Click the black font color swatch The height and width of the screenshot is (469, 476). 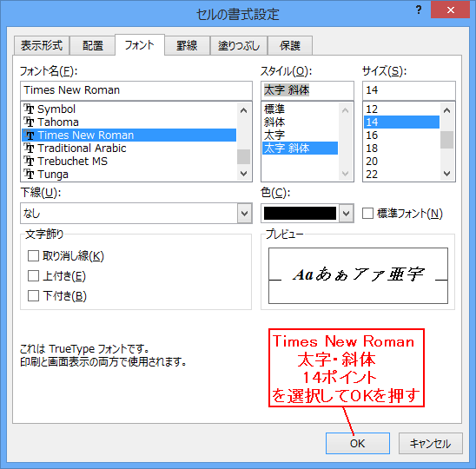[x=300, y=214]
